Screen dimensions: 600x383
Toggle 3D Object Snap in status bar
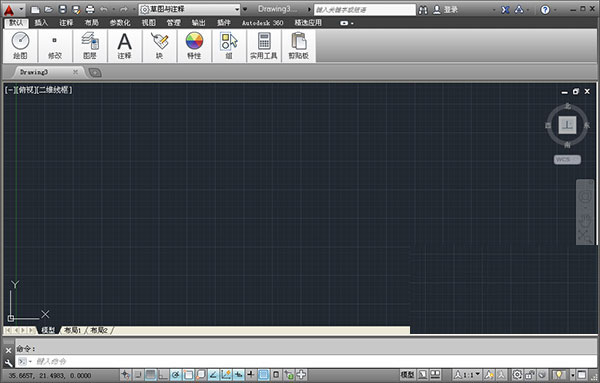coord(201,375)
